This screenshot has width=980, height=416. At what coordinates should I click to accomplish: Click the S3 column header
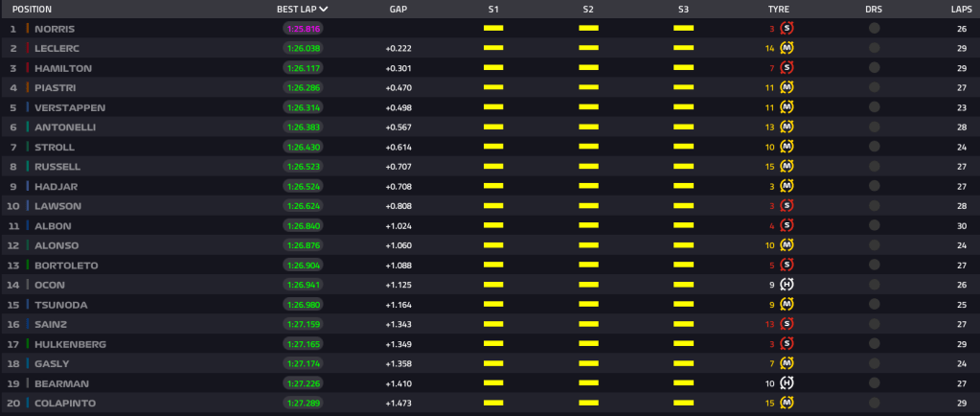[683, 10]
